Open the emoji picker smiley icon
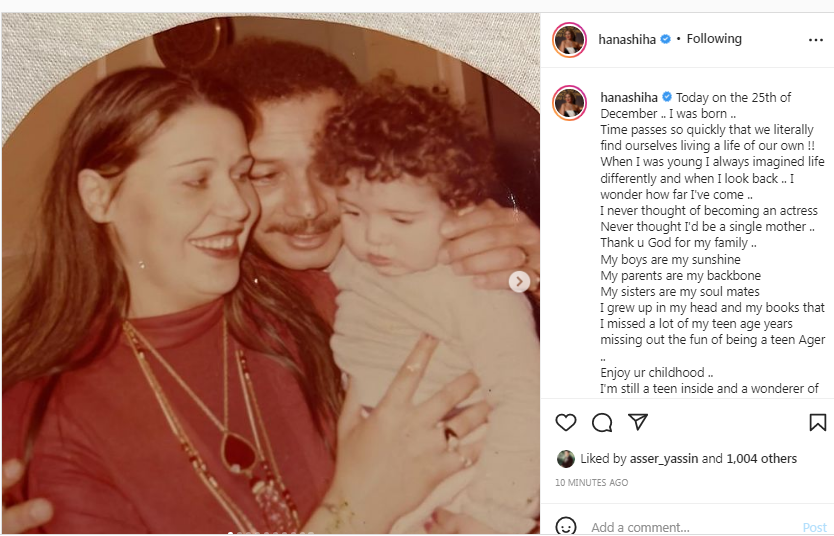834x536 pixels. (x=565, y=526)
